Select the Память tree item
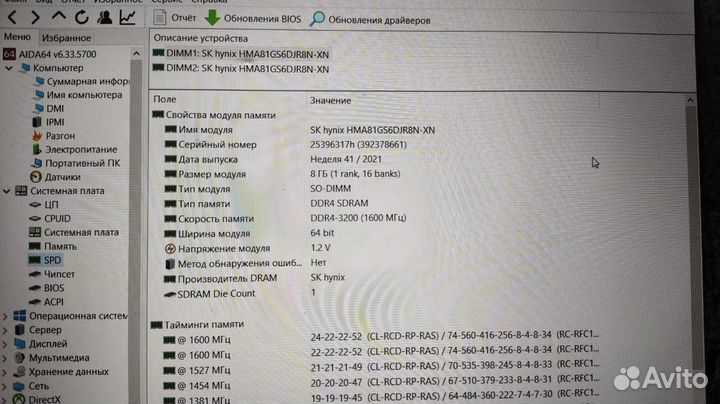Viewport: 720px width, 404px height. [53, 247]
